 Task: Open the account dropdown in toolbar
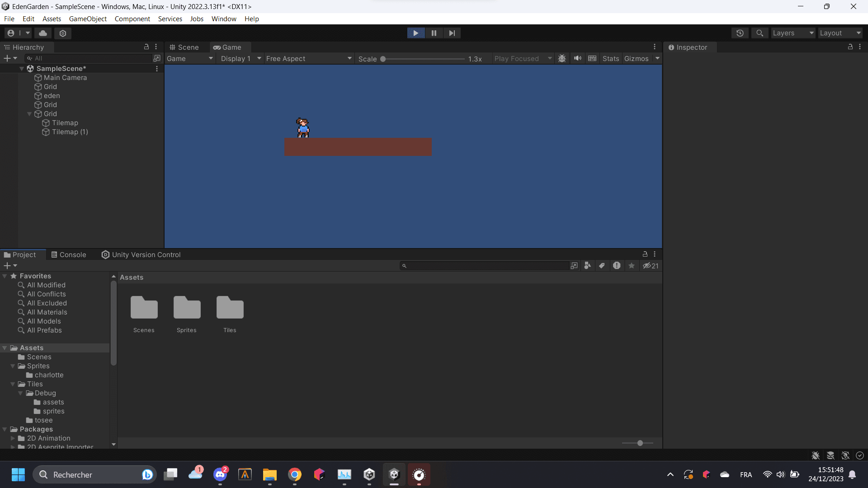tap(18, 33)
